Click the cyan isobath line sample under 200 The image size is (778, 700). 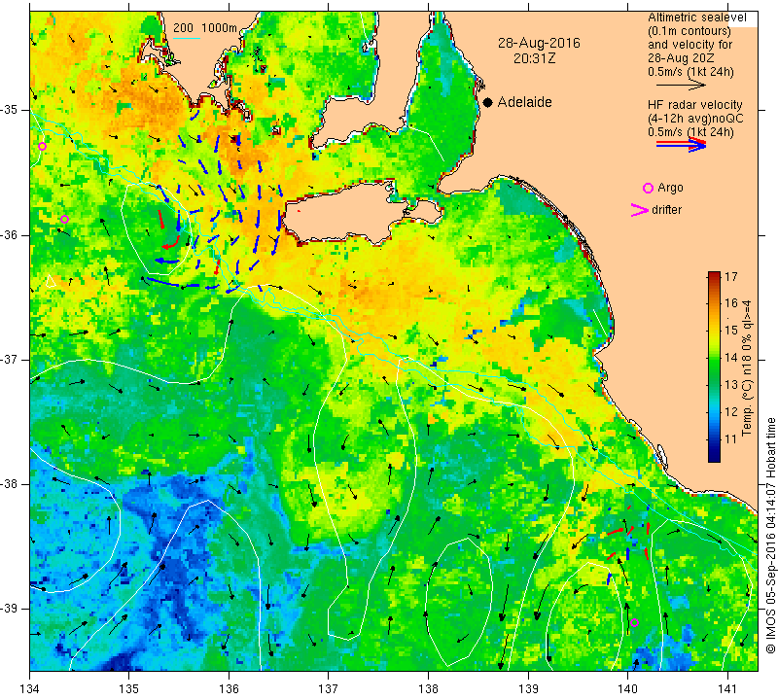pyautogui.click(x=187, y=38)
